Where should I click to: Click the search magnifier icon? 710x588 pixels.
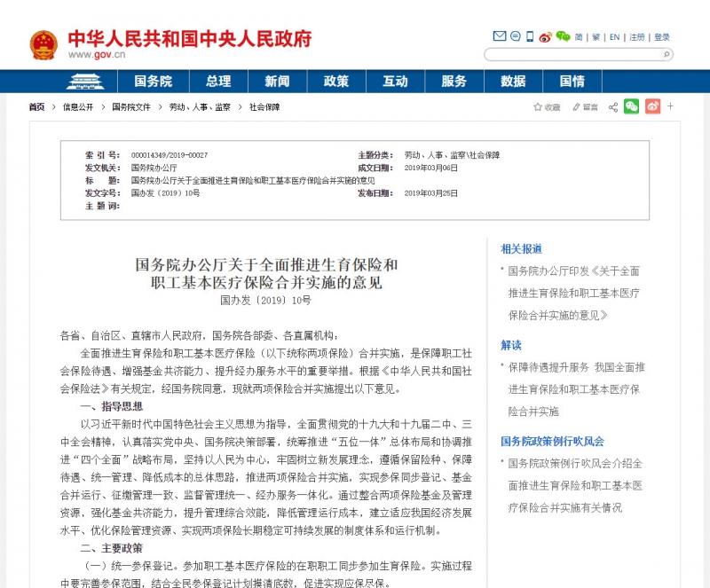point(667,55)
